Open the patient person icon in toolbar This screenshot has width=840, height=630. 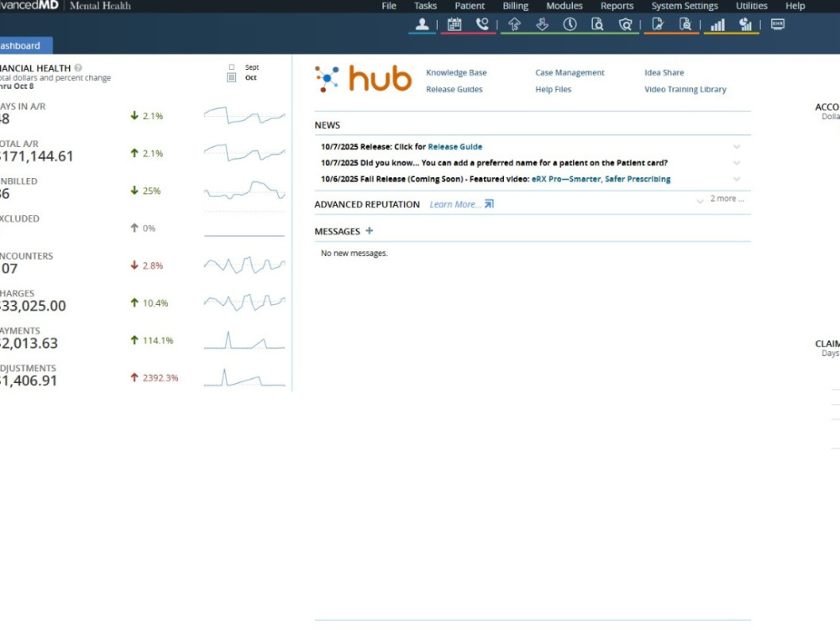[423, 24]
